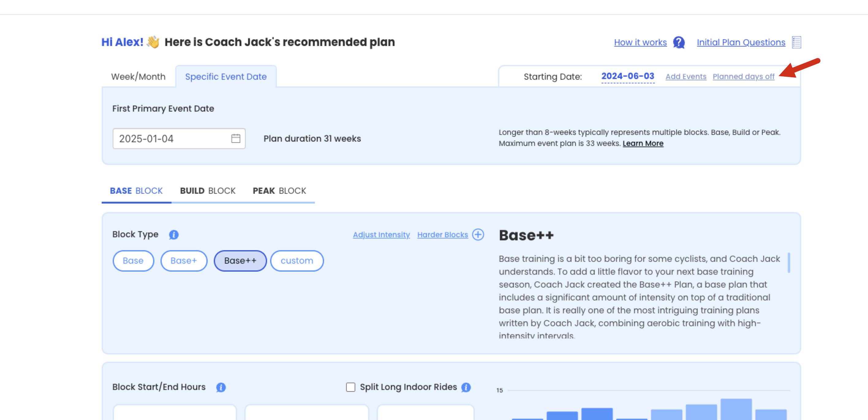This screenshot has height=420, width=868.
Task: Open the BUILD BLOCK tab
Action: pyautogui.click(x=208, y=191)
